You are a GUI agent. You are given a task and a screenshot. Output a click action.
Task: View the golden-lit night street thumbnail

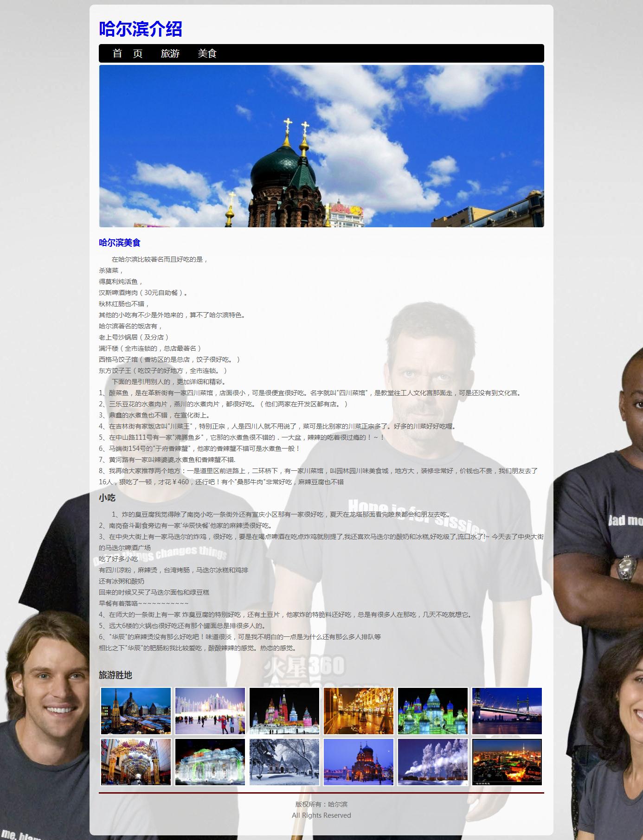point(359,711)
